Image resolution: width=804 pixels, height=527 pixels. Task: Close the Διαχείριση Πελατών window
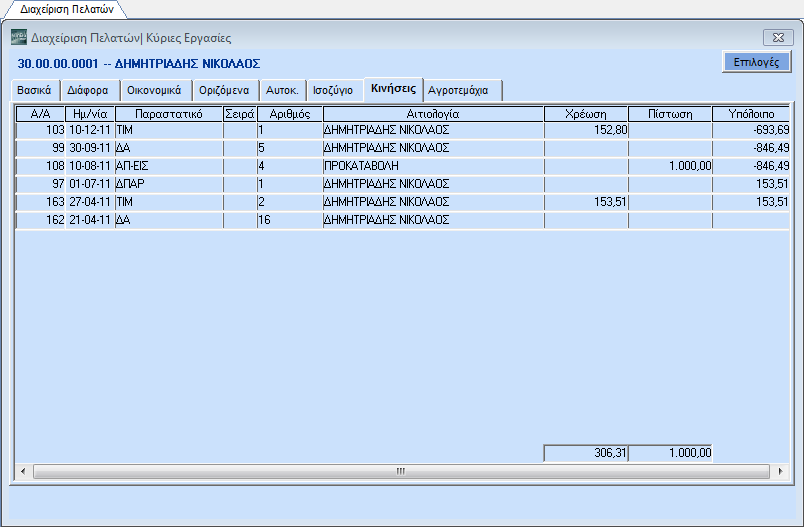[x=778, y=37]
